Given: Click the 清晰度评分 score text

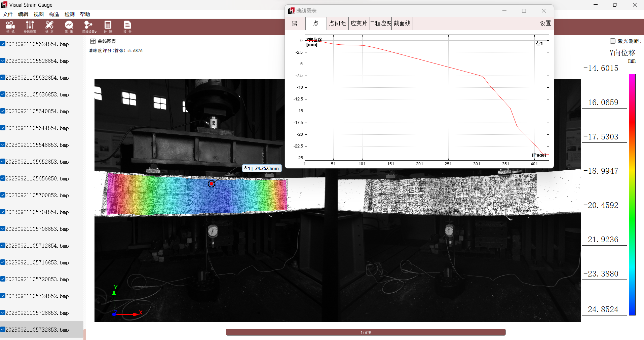Looking at the screenshot, I should tap(115, 51).
